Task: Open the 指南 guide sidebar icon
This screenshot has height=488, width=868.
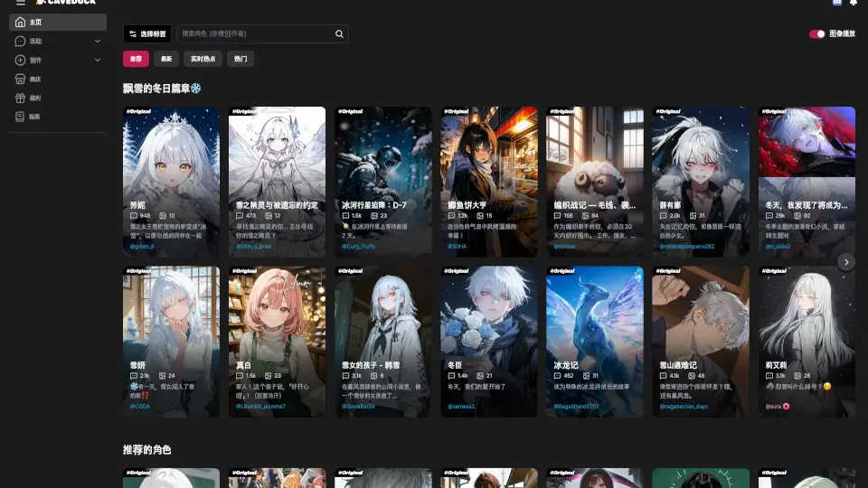Action: 21,117
